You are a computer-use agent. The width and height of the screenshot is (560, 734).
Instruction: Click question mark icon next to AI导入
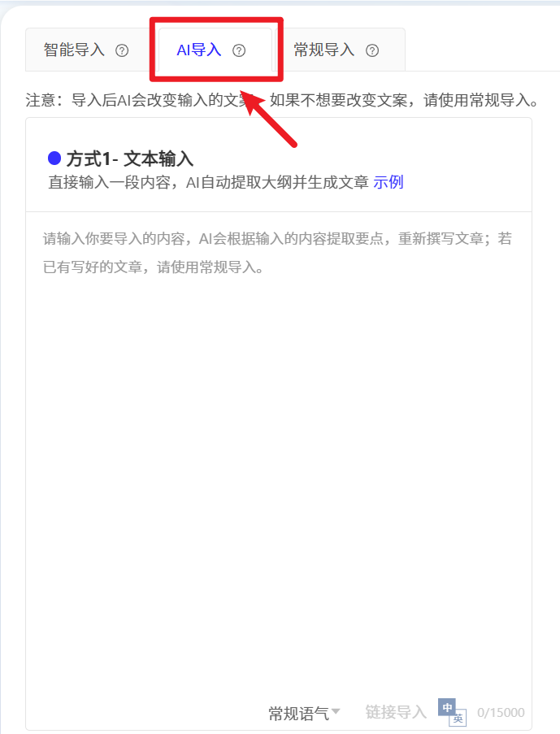pyautogui.click(x=239, y=50)
